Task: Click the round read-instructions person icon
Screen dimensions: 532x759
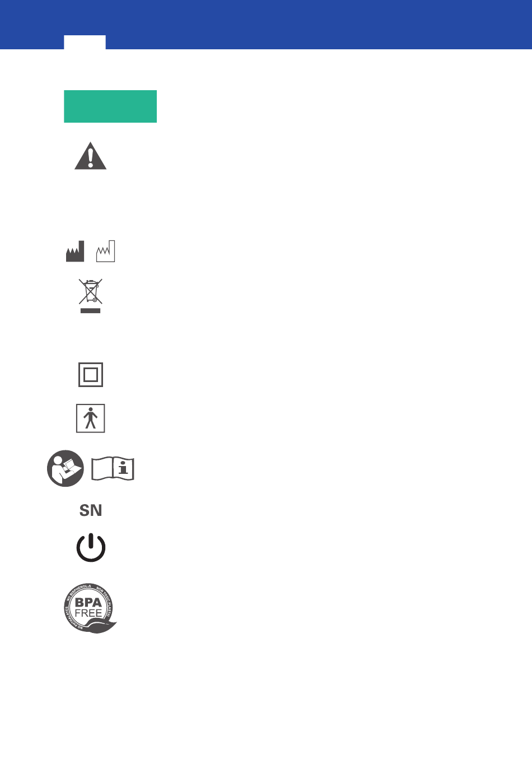Action: click(66, 468)
